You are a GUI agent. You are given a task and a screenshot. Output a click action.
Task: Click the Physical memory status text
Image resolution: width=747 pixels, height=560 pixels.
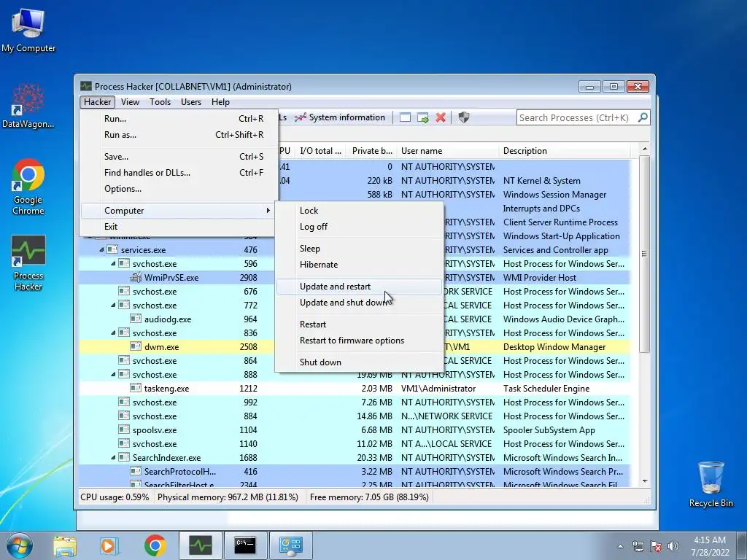pos(228,497)
